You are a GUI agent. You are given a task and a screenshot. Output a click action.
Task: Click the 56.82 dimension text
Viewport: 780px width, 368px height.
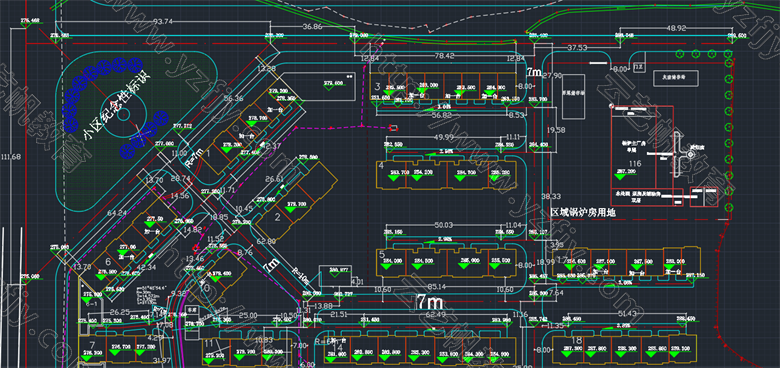(x=441, y=115)
